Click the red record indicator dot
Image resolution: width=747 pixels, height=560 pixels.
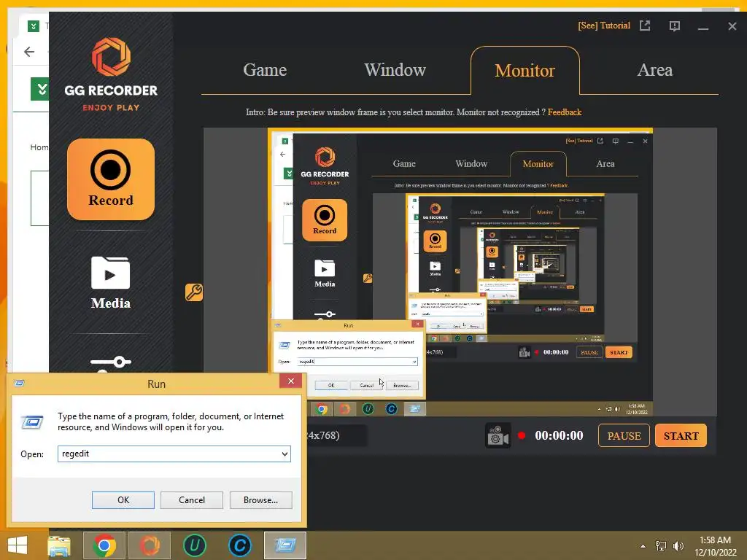coord(522,435)
